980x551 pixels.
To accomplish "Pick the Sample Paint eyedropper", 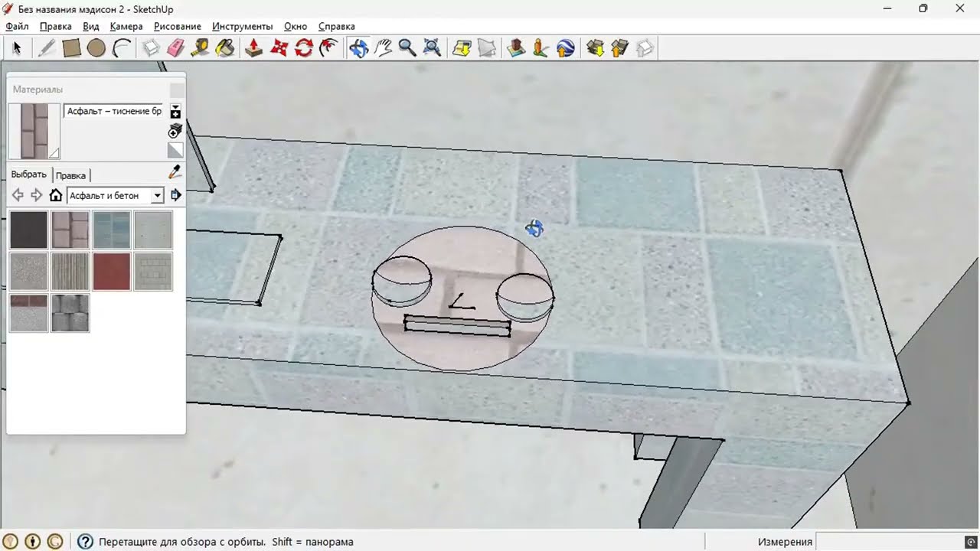I will [x=175, y=172].
